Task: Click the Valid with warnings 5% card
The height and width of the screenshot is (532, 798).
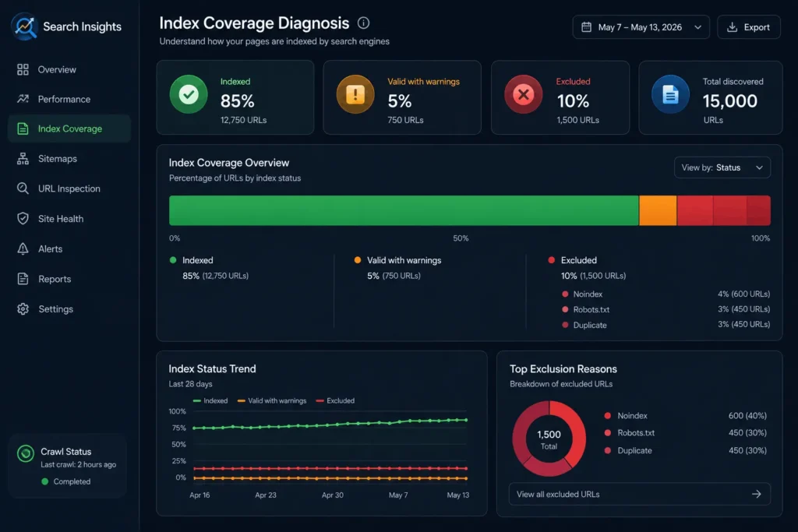Action: point(402,97)
